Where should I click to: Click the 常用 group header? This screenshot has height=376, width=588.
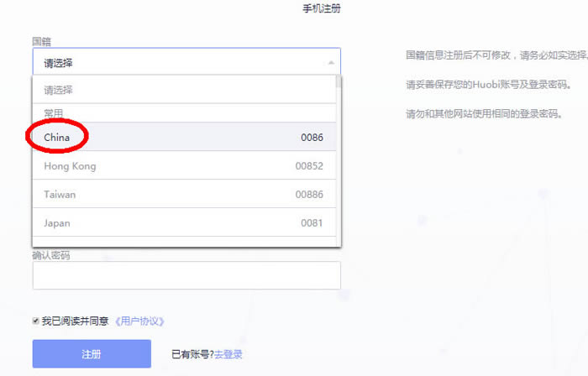(x=53, y=112)
